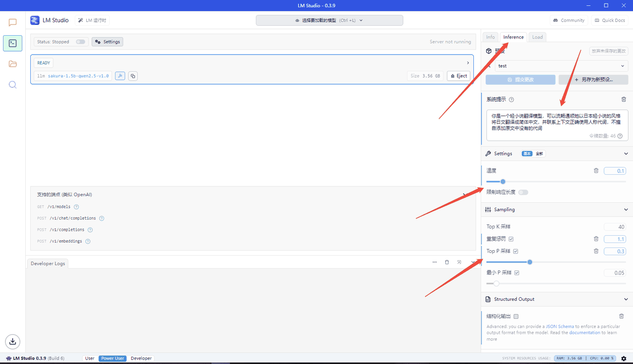Check the 结构化输出 checkbox

pos(516,317)
